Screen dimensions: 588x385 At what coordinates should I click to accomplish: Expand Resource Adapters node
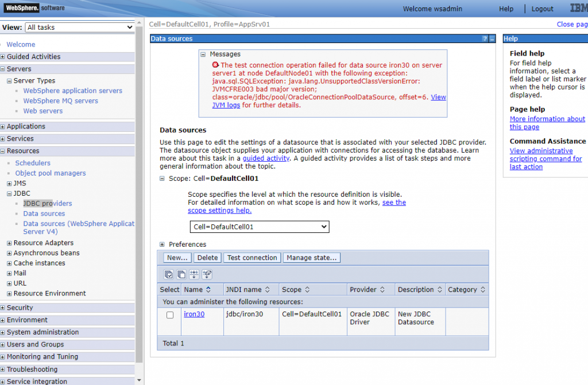point(9,243)
